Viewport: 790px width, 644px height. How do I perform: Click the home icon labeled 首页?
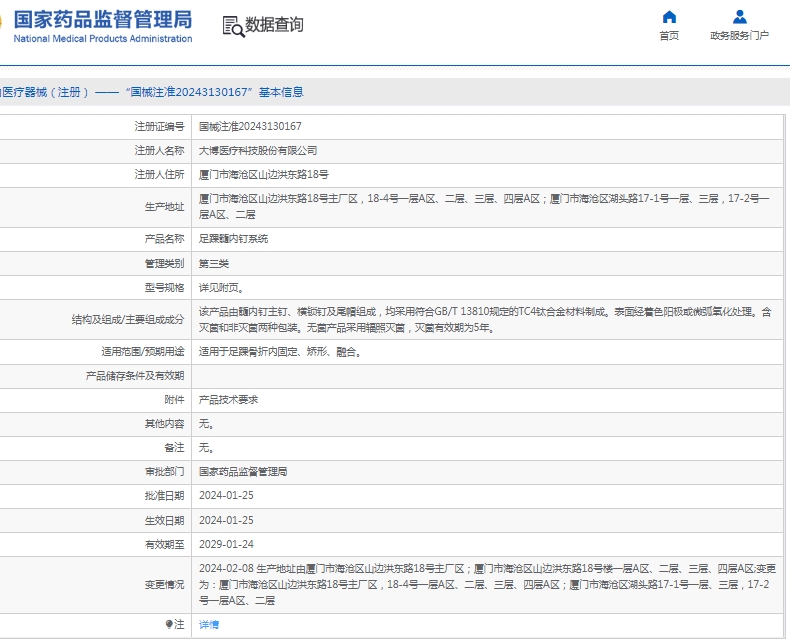669,17
